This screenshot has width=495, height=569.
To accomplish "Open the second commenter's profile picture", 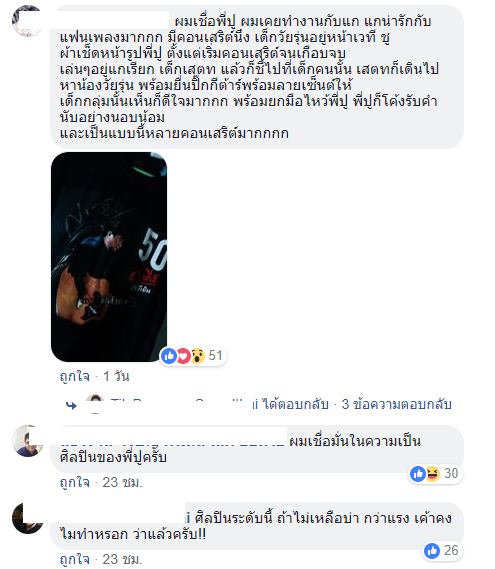I will click(x=28, y=441).
